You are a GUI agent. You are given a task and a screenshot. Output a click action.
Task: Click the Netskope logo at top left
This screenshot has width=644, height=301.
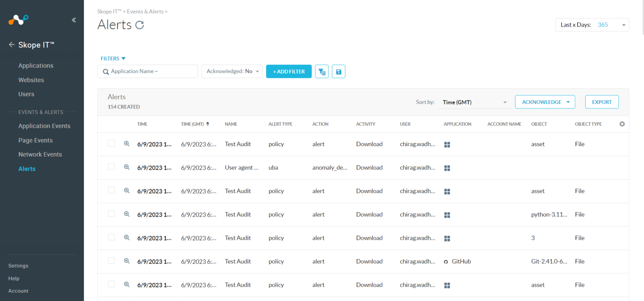(18, 19)
